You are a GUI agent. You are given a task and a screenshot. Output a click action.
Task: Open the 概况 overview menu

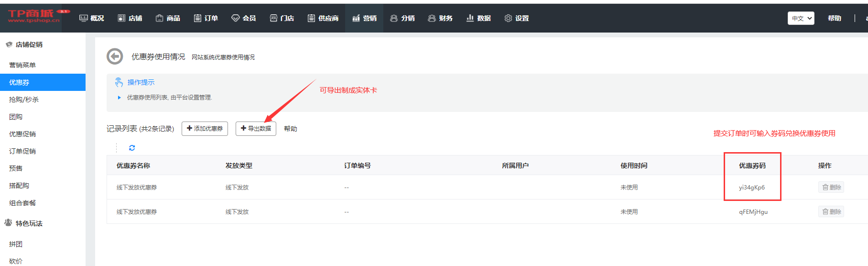pos(91,18)
